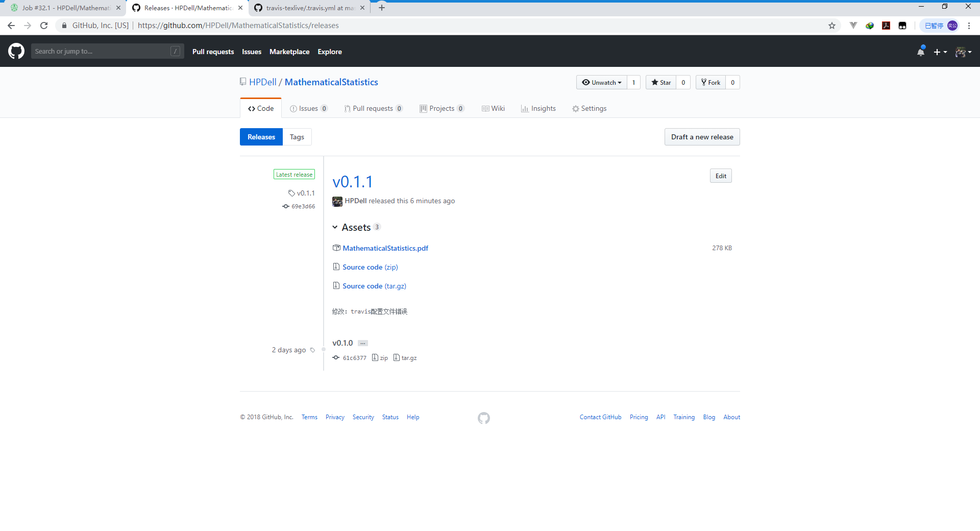Open the Insights tab
The image size is (980, 531).
pos(538,108)
